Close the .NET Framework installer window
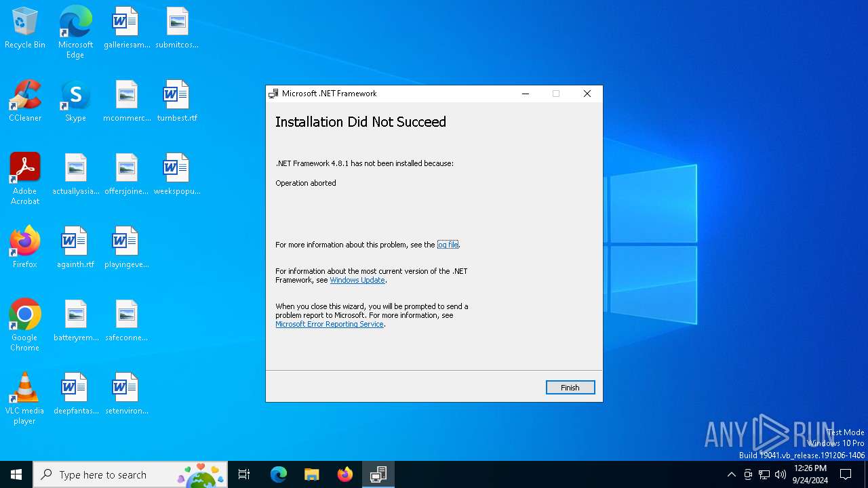Viewport: 868px width, 488px height. click(587, 94)
